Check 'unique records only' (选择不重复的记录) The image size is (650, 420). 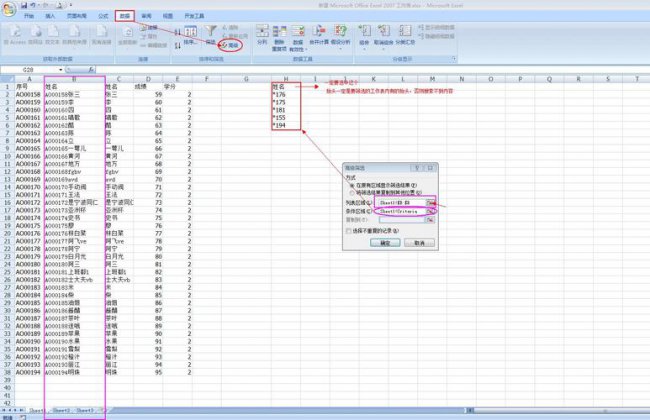[x=349, y=231]
